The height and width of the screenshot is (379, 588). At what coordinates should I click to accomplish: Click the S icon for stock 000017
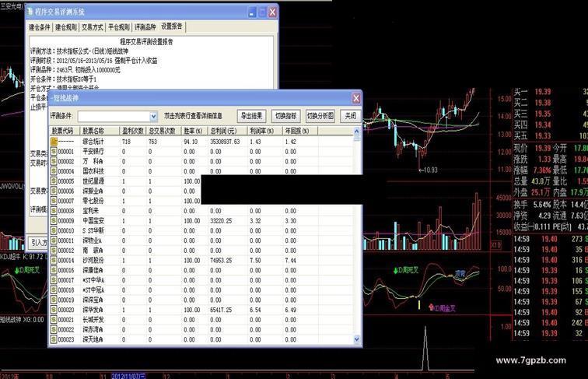54,280
